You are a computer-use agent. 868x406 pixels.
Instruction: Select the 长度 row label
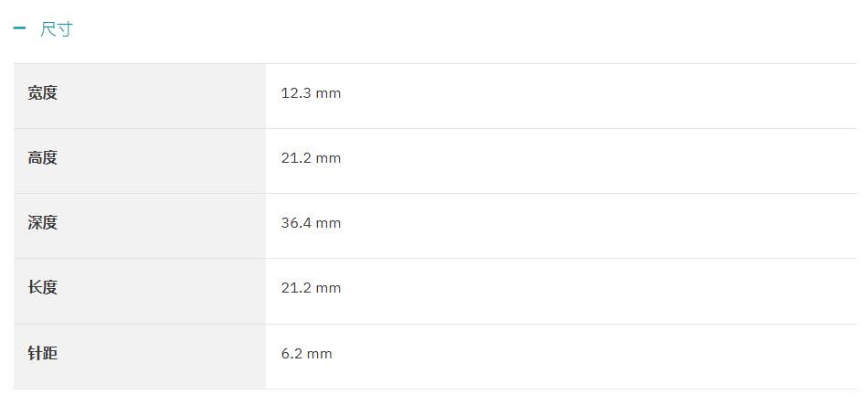pyautogui.click(x=43, y=288)
